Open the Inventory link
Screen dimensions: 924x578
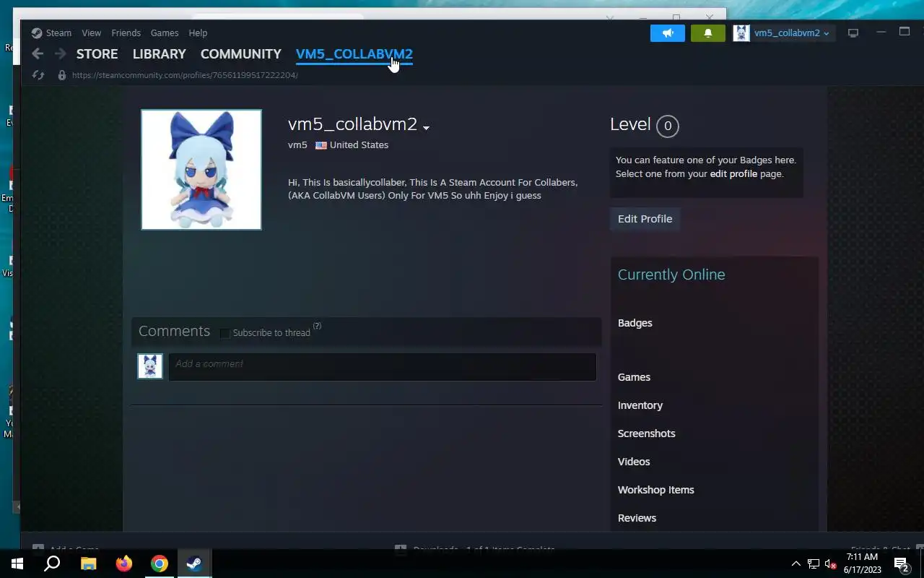640,405
